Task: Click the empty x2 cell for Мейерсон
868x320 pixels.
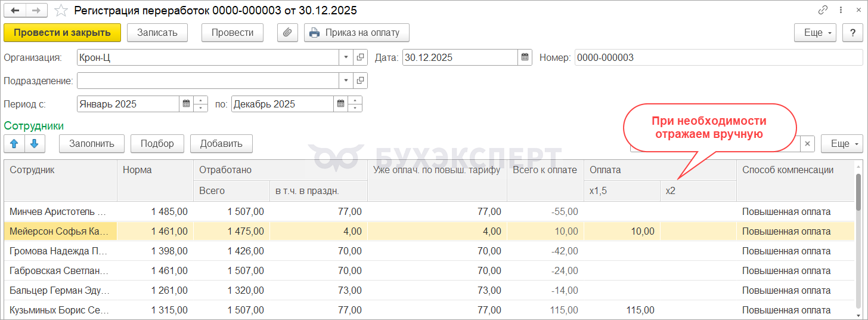Action: (698, 231)
